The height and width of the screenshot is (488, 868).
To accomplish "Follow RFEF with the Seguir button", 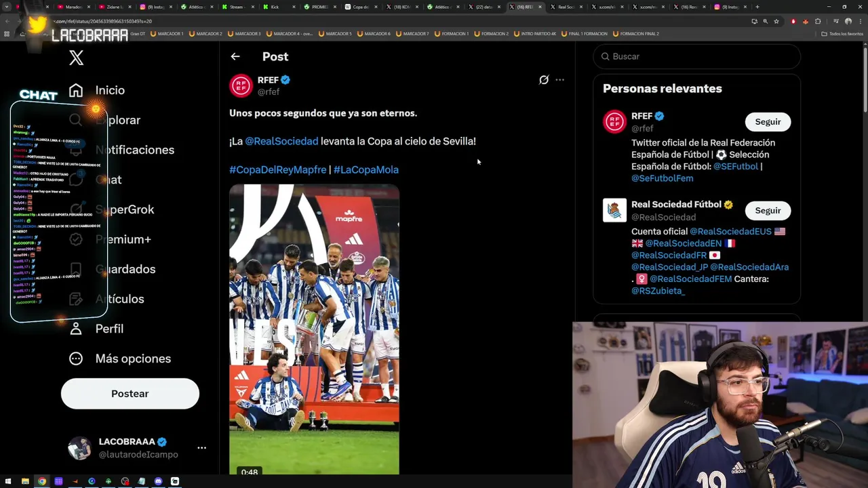I will point(768,122).
